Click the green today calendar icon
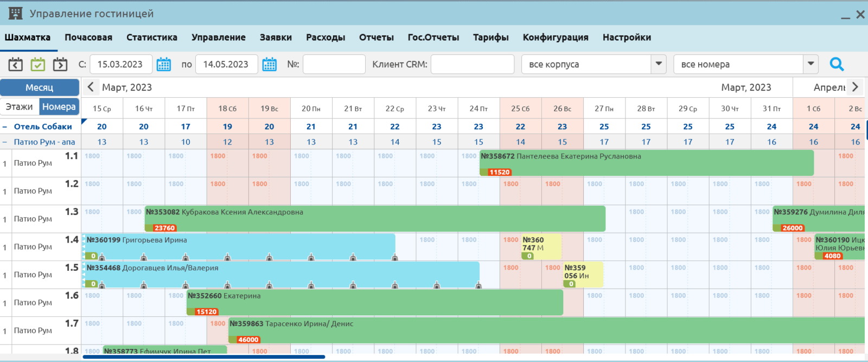 (37, 65)
